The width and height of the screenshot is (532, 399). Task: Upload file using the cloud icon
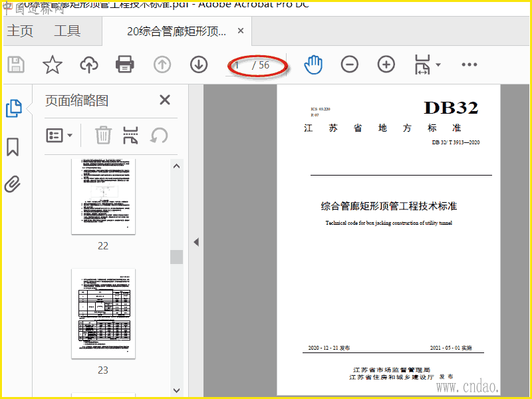point(89,65)
